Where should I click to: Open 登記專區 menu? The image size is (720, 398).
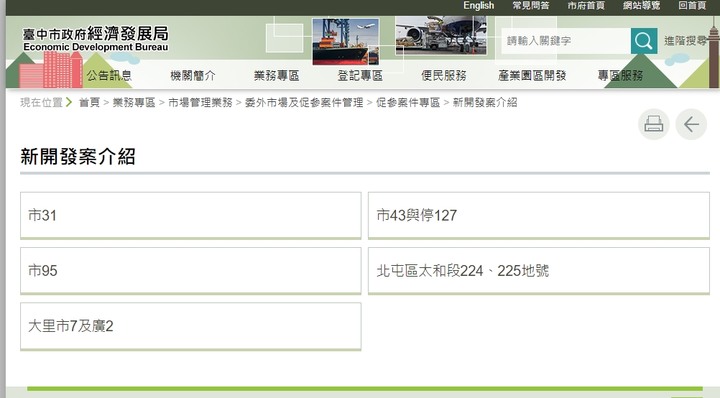(x=360, y=75)
